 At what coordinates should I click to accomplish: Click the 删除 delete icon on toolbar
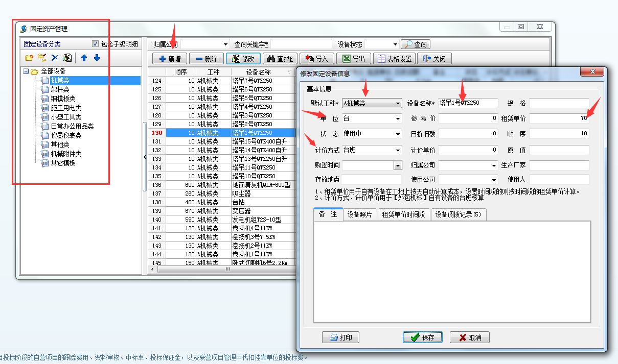pos(206,58)
